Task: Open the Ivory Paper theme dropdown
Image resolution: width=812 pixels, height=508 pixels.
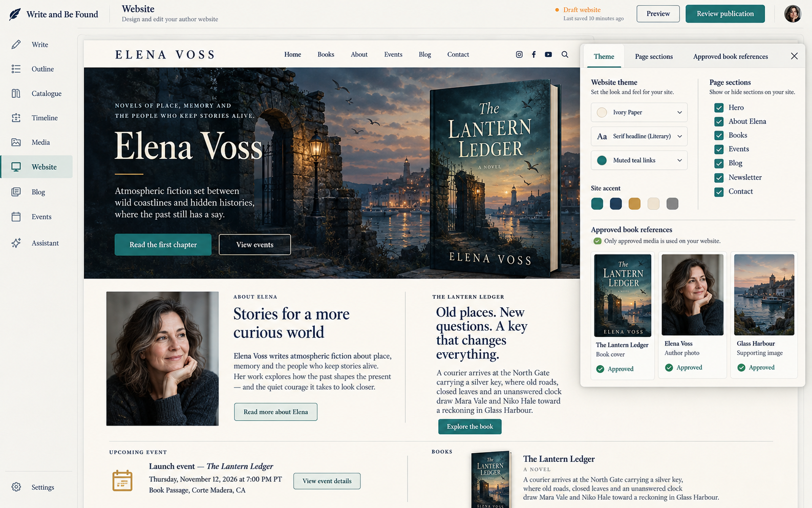Action: coord(639,112)
